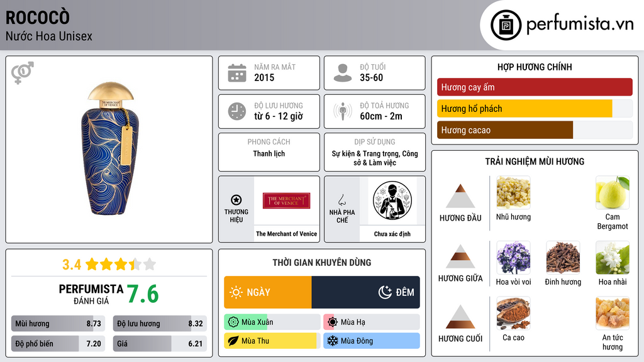The image size is (644, 362).
Task: Click the person icon beside age range
Action: 343,73
